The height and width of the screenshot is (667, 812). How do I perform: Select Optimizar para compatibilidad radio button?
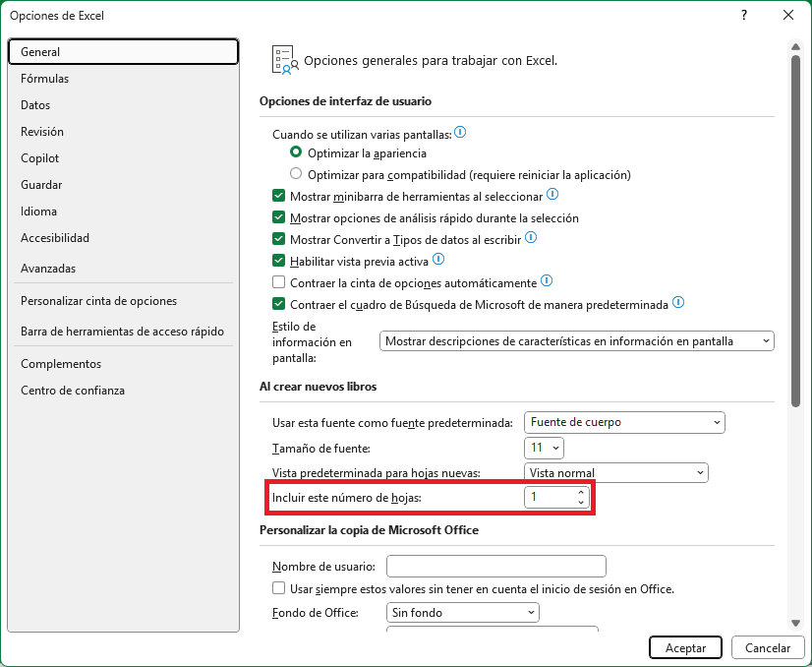click(296, 173)
